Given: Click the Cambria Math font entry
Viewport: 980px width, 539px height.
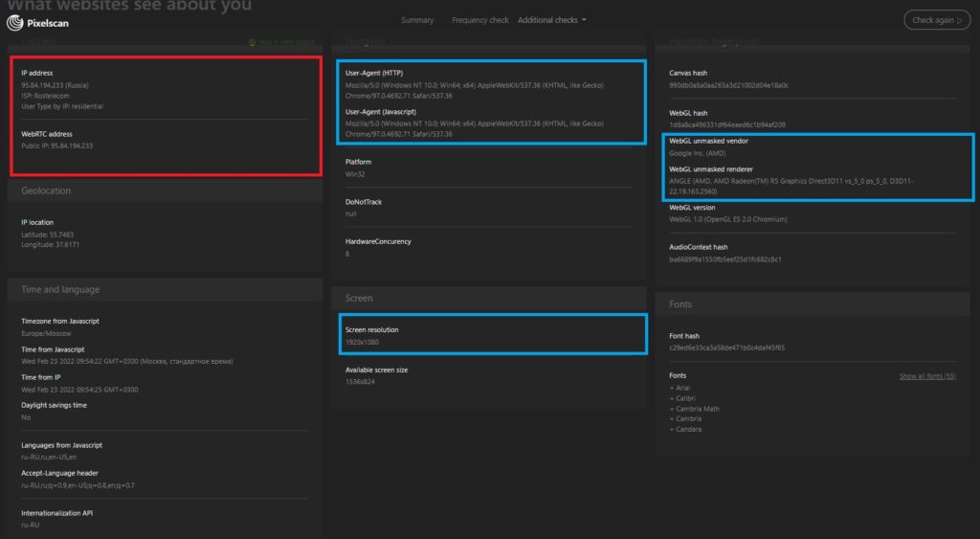Looking at the screenshot, I should (695, 409).
